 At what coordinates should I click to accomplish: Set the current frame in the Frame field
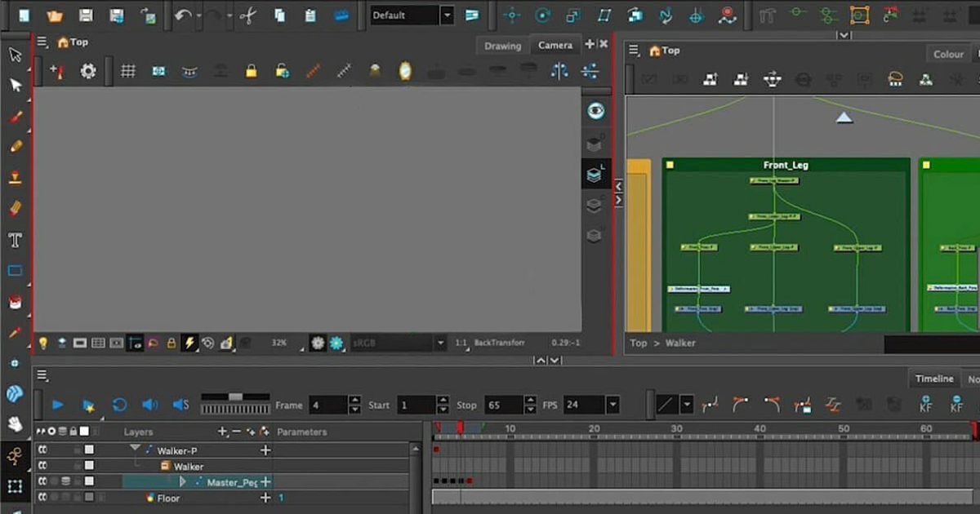pyautogui.click(x=327, y=404)
